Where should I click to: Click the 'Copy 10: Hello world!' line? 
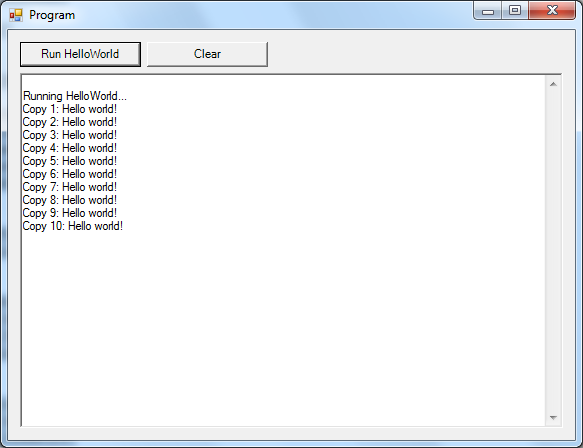pyautogui.click(x=73, y=226)
